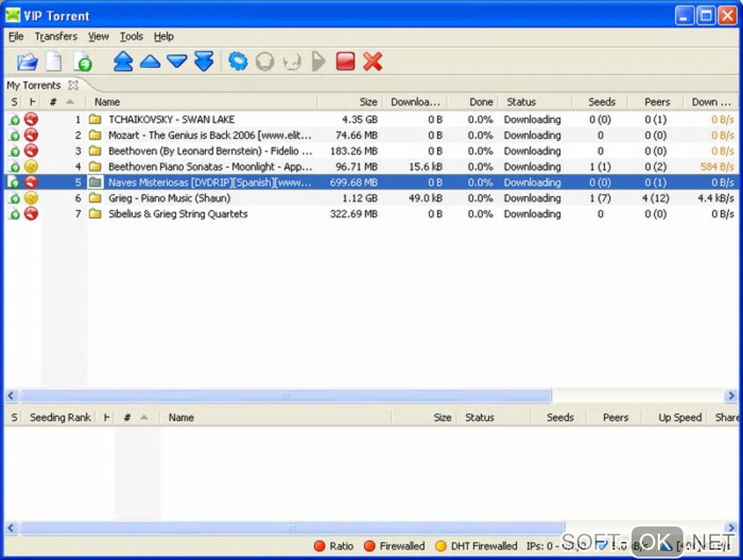Open the Transfers menu

(x=56, y=36)
